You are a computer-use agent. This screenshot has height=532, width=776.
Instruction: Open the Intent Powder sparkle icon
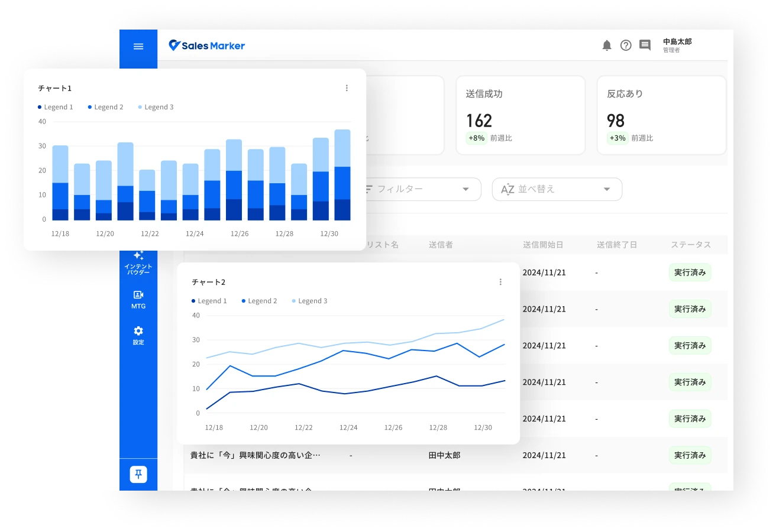point(138,261)
